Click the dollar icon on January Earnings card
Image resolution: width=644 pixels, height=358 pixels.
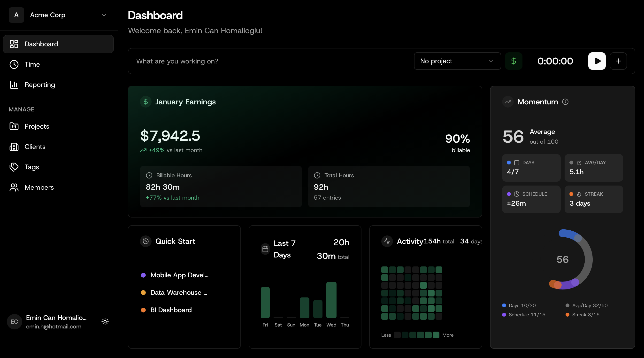(x=146, y=101)
